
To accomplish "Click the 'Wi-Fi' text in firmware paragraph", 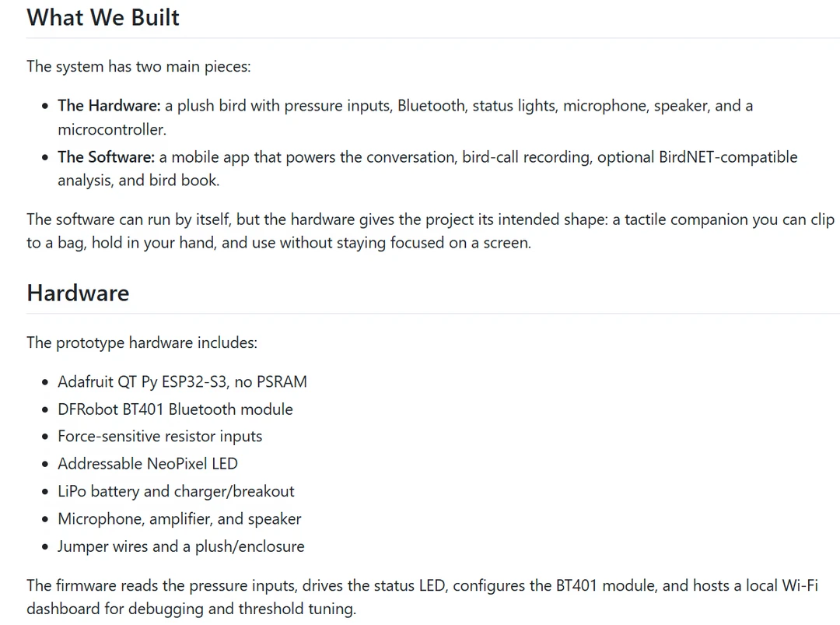I will [x=800, y=585].
